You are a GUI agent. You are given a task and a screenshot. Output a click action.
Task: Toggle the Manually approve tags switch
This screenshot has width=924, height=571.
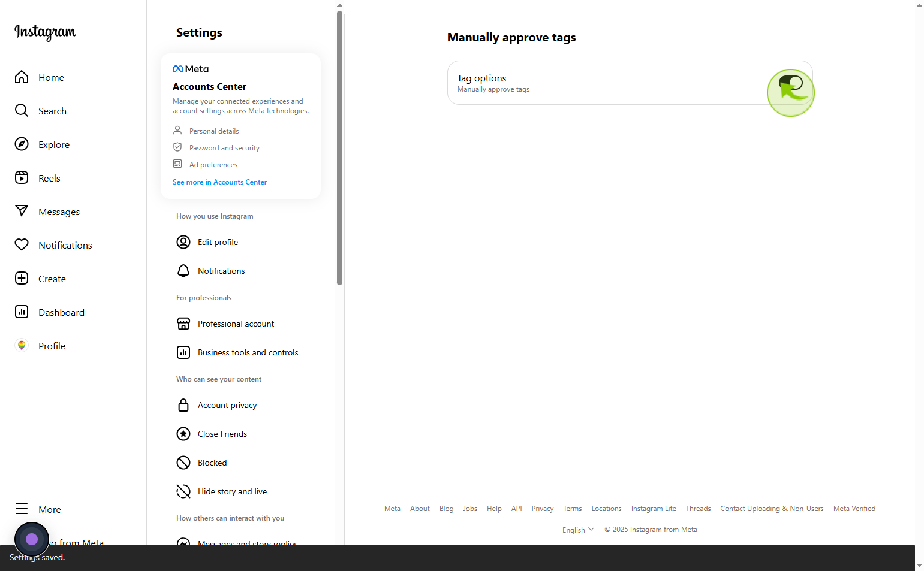(791, 83)
